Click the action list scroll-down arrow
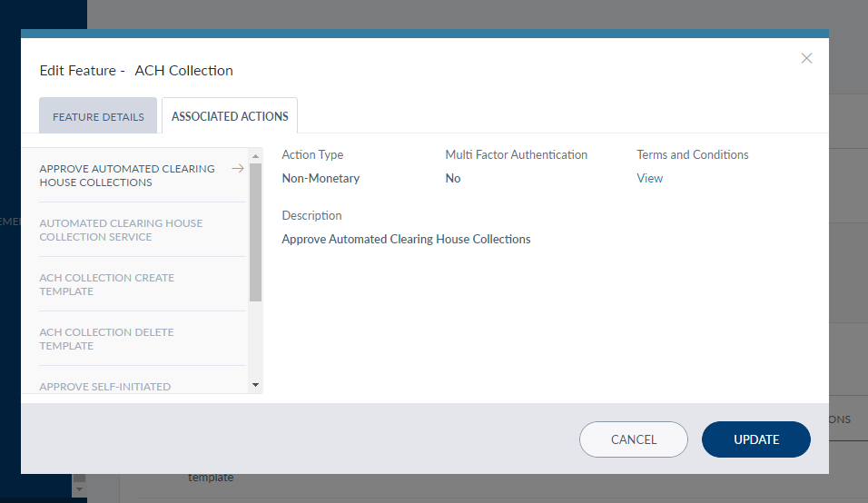868x503 pixels. pos(256,386)
